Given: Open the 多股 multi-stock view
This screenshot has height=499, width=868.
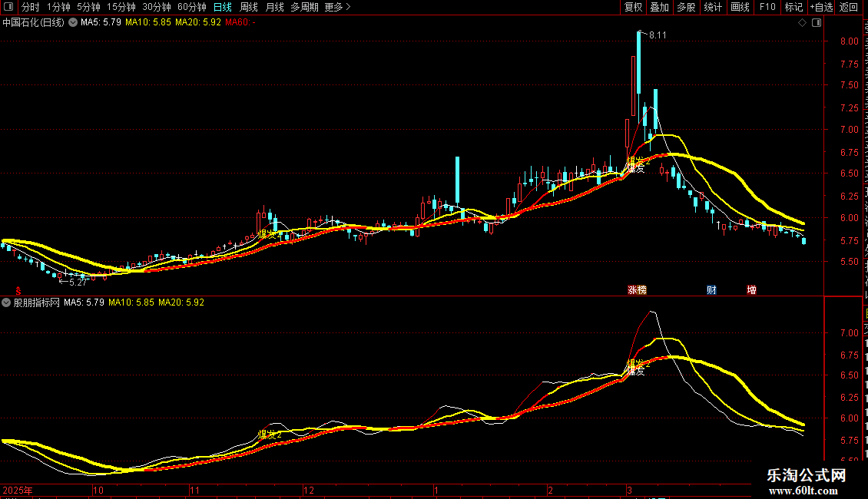Looking at the screenshot, I should click(686, 7).
